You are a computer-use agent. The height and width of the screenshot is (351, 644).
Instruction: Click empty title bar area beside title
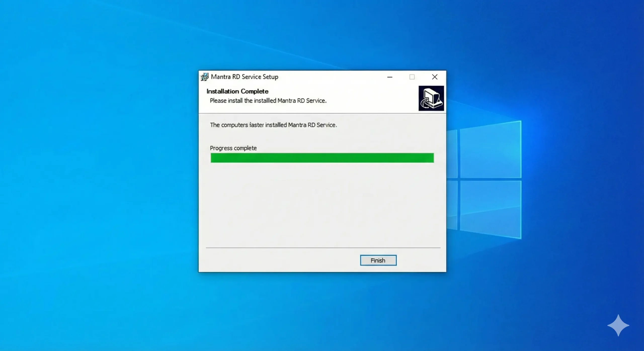[x=332, y=77]
